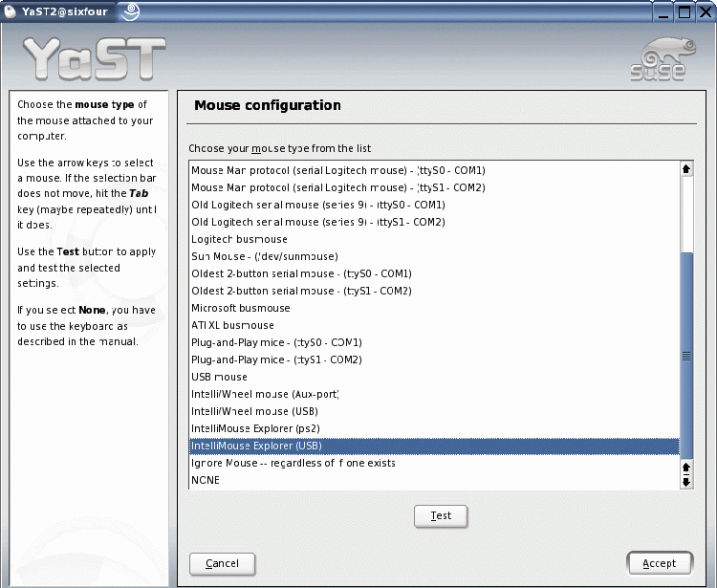The height and width of the screenshot is (588, 717).
Task: Select USB mouse entry
Action: [434, 378]
